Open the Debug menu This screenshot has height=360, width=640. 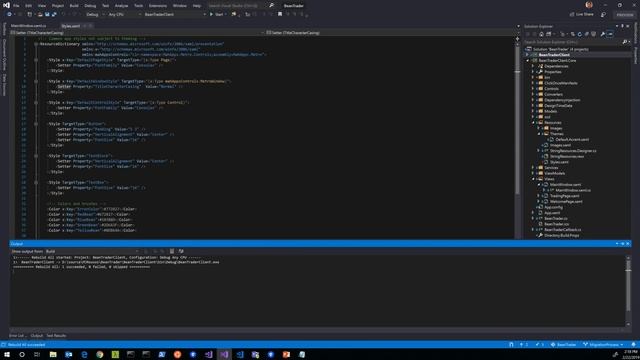90,6
